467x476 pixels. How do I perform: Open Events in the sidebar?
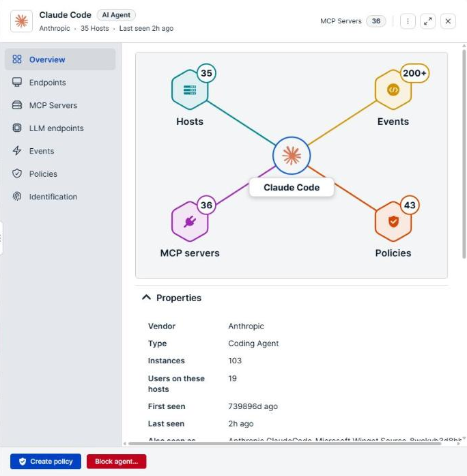coord(60,151)
